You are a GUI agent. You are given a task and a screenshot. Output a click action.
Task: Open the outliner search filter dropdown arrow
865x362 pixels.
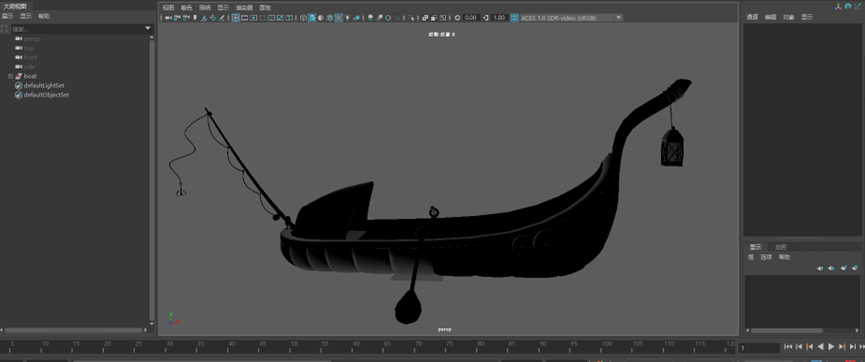pyautogui.click(x=147, y=28)
